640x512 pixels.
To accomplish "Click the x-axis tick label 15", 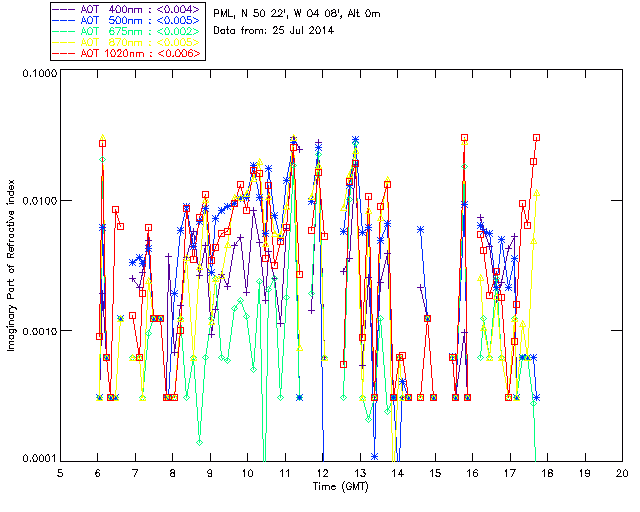I will coord(435,473).
